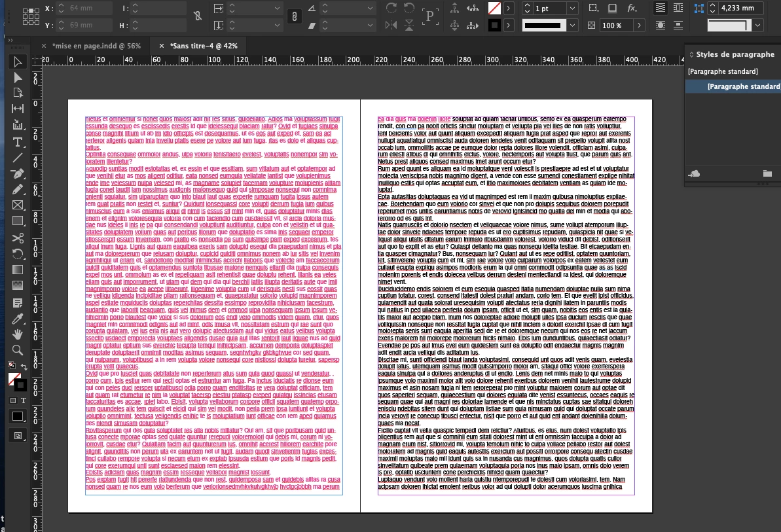
Task: Open the scale X percentage dropdown
Action: click(x=277, y=9)
